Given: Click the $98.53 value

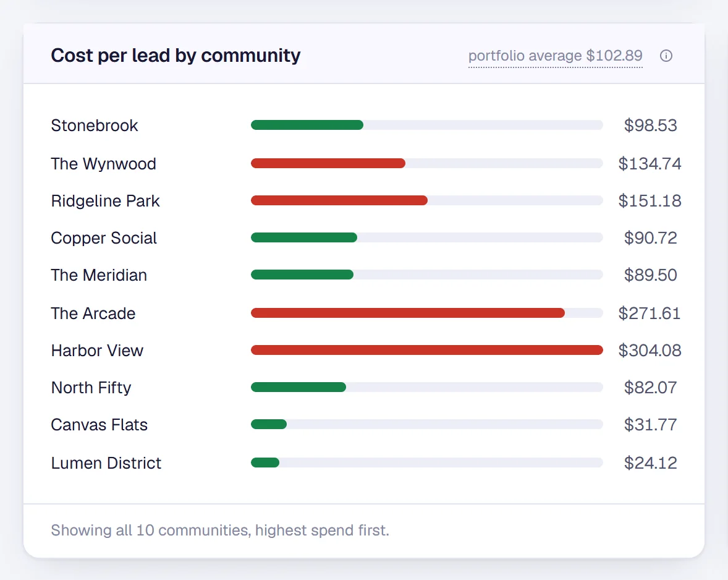Looking at the screenshot, I should (651, 126).
